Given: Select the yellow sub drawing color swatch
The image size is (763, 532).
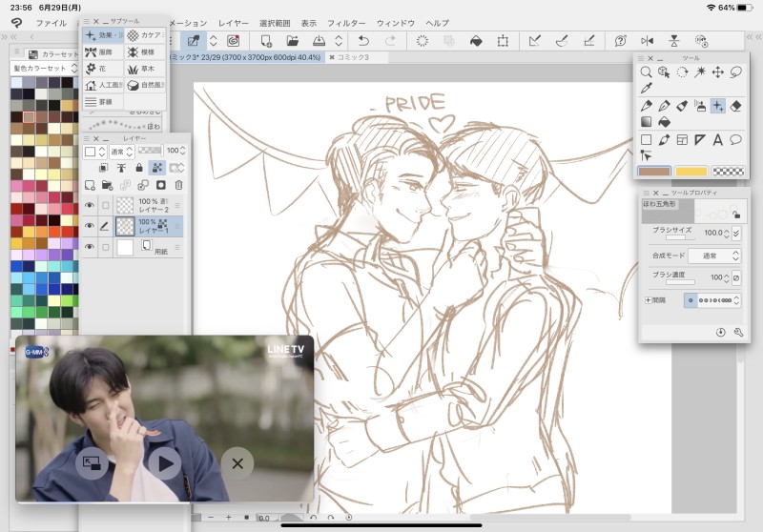Looking at the screenshot, I should [x=691, y=172].
